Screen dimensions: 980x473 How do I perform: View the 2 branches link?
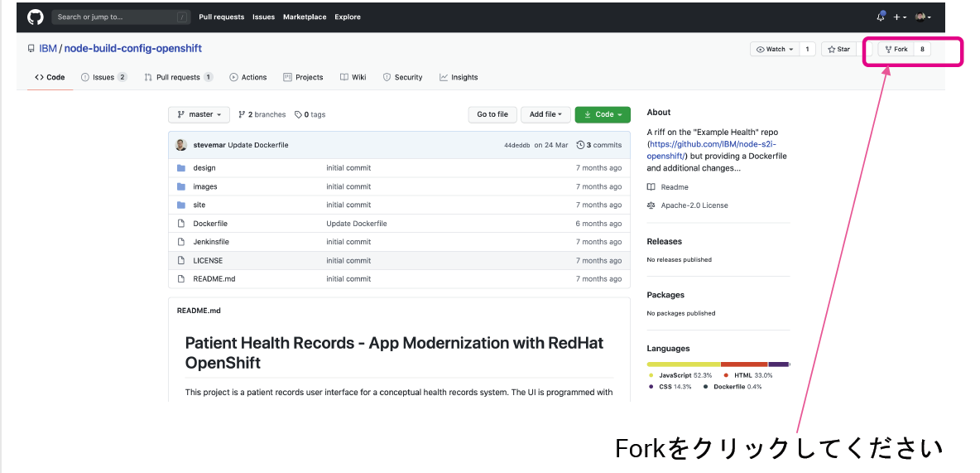click(x=262, y=114)
